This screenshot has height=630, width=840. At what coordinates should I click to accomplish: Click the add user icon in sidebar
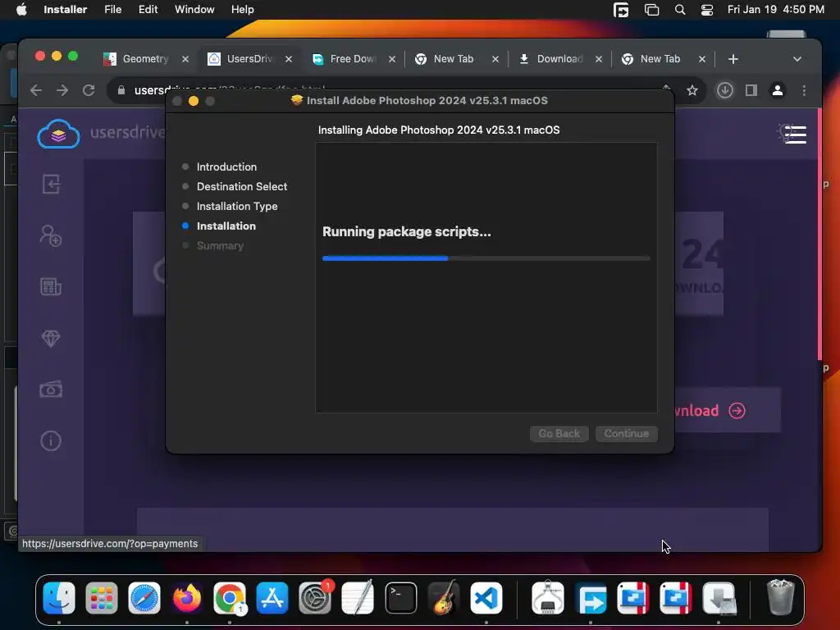pyautogui.click(x=51, y=235)
